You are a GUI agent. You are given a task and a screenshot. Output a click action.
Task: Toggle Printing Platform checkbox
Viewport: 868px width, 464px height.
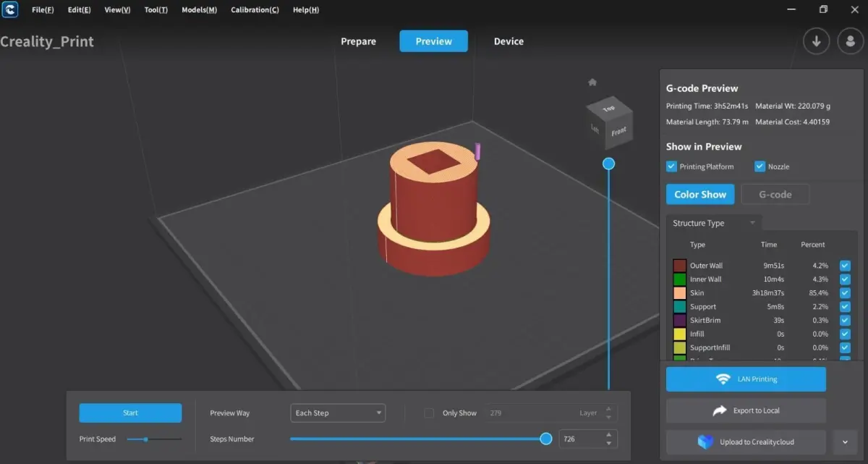click(x=671, y=166)
